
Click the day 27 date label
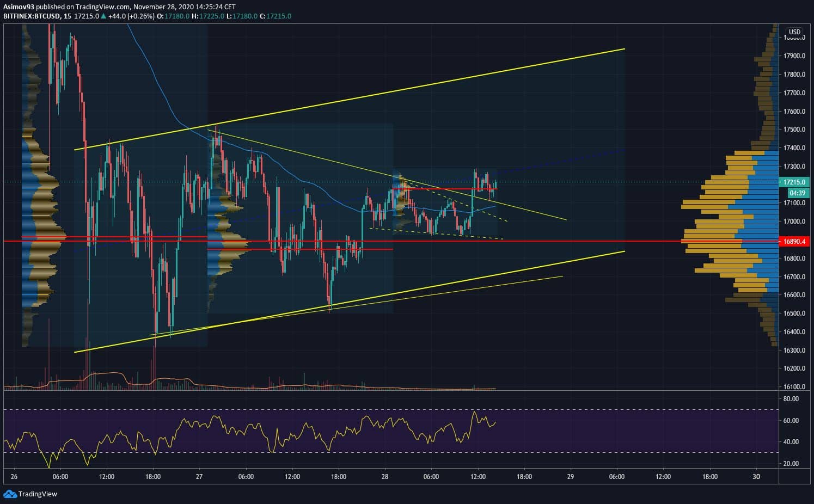click(199, 477)
